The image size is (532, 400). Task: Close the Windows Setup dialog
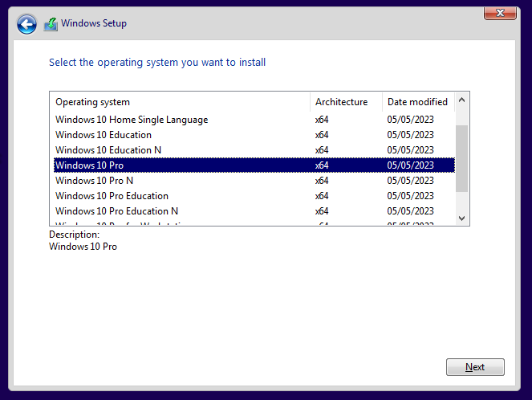[500, 13]
